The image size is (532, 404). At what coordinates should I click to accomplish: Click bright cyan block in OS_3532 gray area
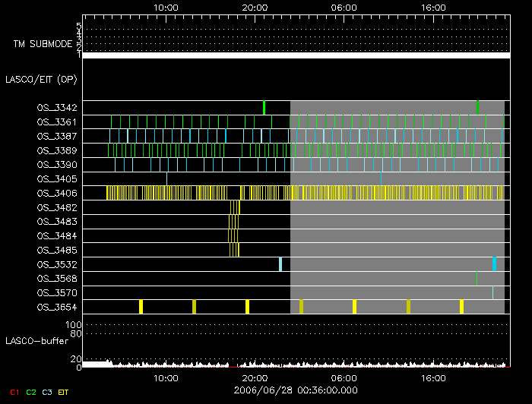494,264
